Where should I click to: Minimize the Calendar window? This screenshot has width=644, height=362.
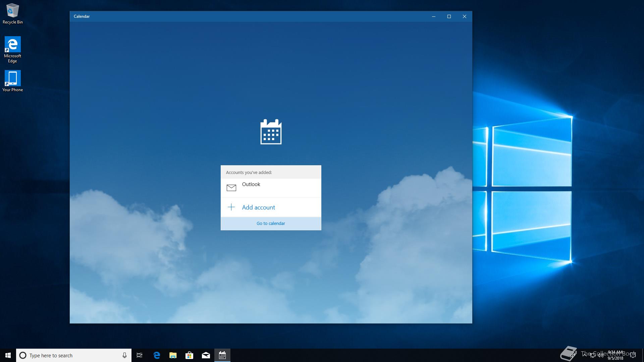[433, 16]
